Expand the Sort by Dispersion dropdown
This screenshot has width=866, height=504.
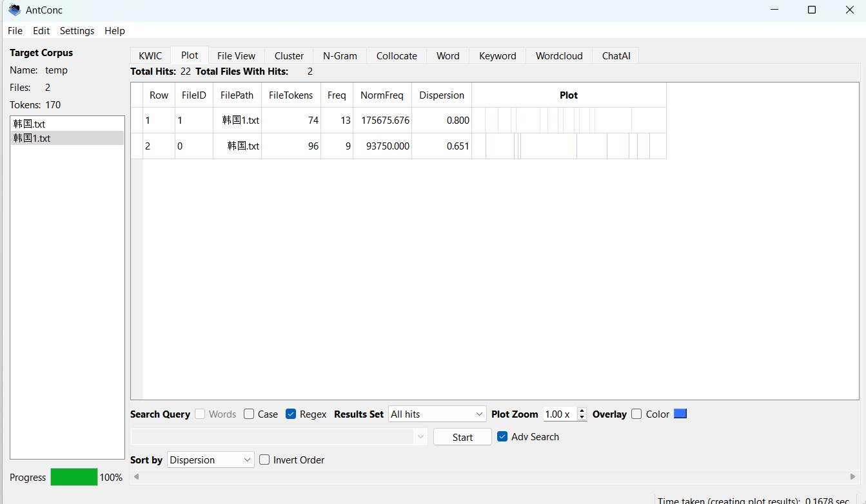210,460
